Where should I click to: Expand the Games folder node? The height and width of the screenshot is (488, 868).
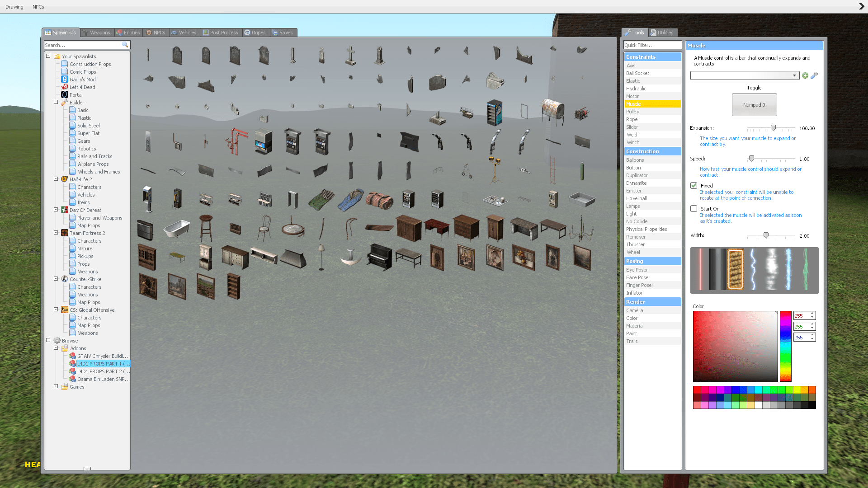click(x=56, y=386)
